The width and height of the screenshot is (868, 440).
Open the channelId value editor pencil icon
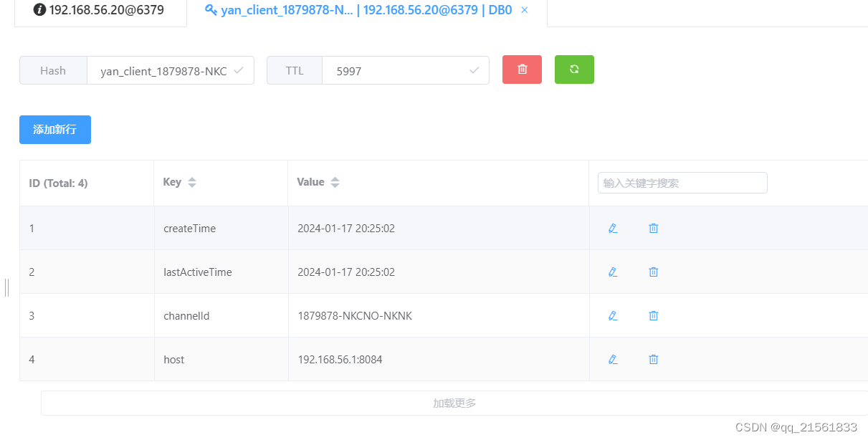coord(613,315)
